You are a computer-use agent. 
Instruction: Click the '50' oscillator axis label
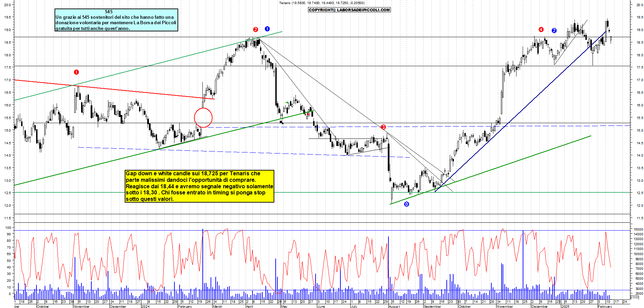9,261
